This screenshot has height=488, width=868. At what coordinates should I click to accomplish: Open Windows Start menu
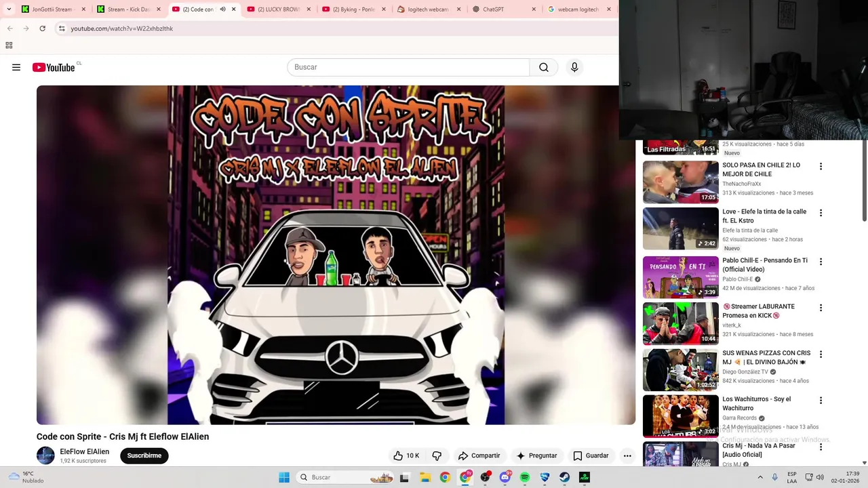[284, 477]
